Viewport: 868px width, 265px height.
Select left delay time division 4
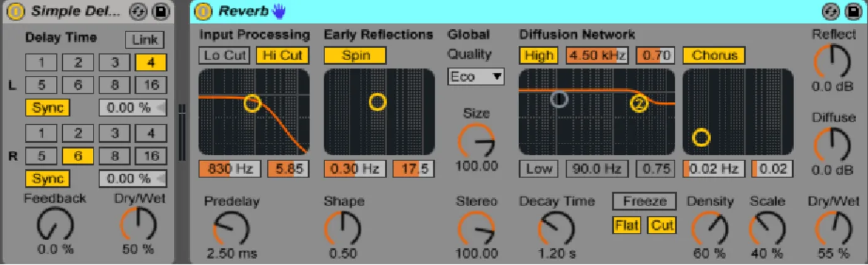pyautogui.click(x=151, y=62)
